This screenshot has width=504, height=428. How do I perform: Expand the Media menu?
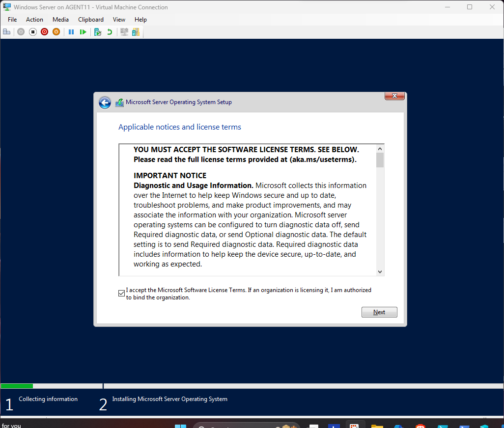point(60,20)
